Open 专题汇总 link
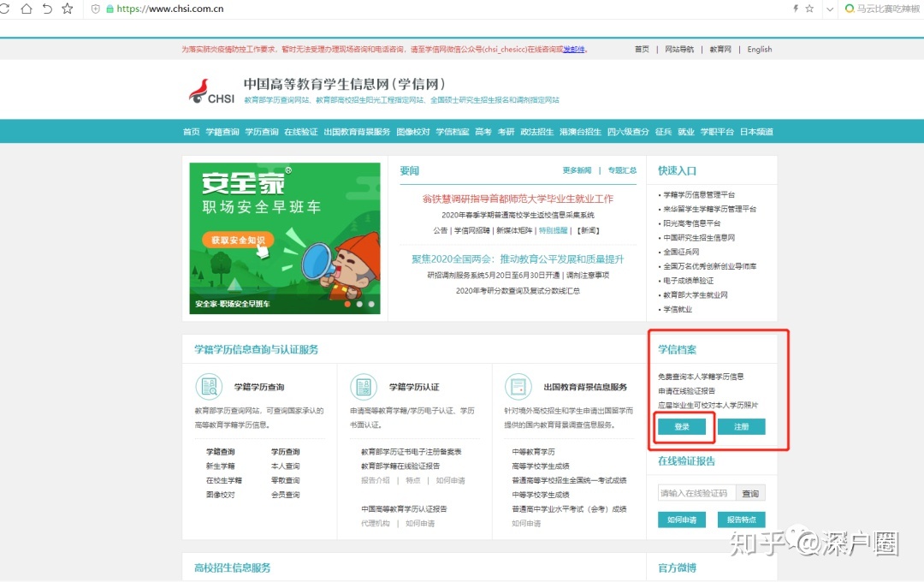 point(622,170)
